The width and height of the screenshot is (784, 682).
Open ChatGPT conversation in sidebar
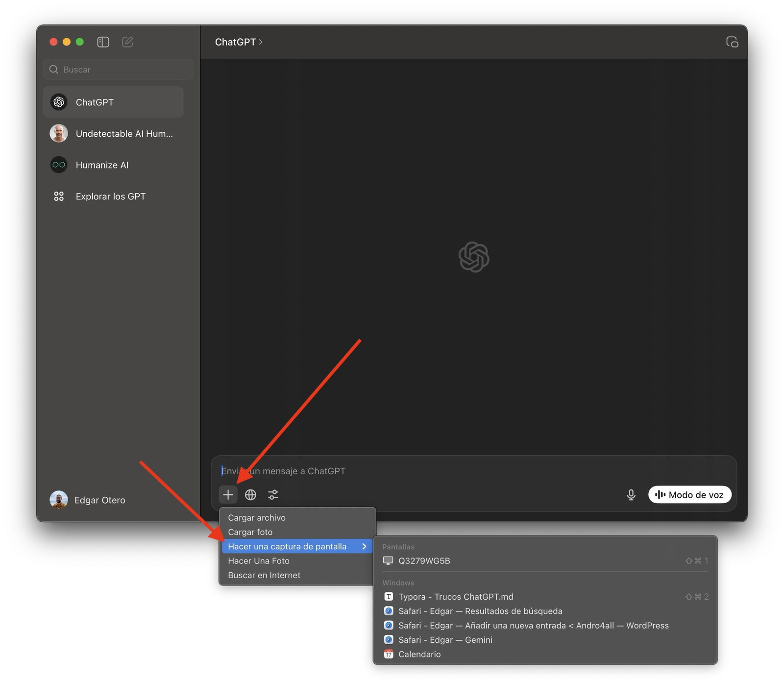click(x=113, y=102)
